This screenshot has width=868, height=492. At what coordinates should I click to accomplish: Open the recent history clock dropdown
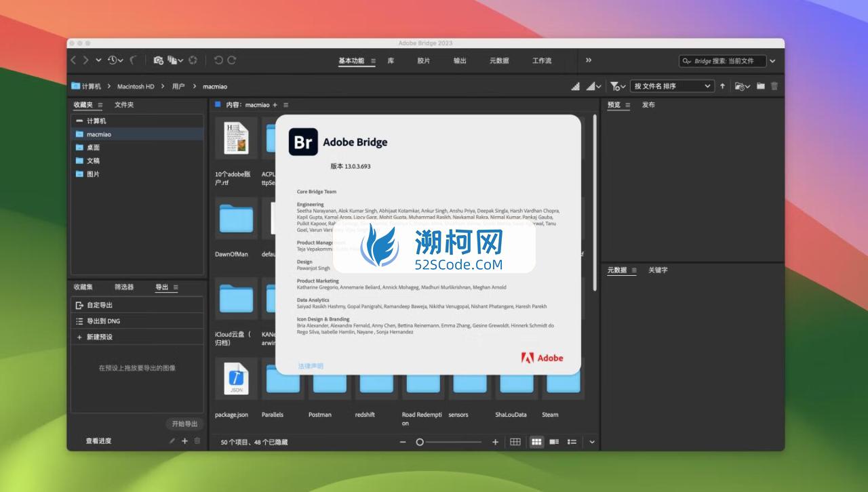click(x=115, y=60)
